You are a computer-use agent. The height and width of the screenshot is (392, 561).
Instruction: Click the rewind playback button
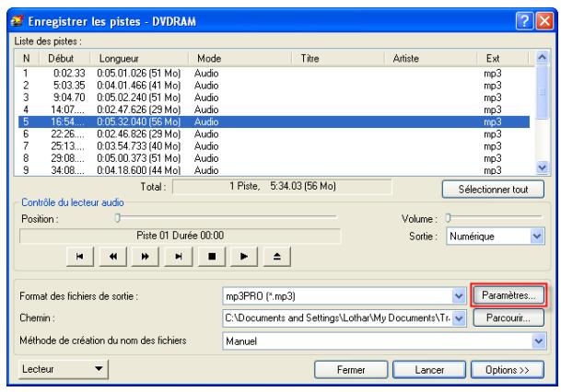tap(112, 256)
